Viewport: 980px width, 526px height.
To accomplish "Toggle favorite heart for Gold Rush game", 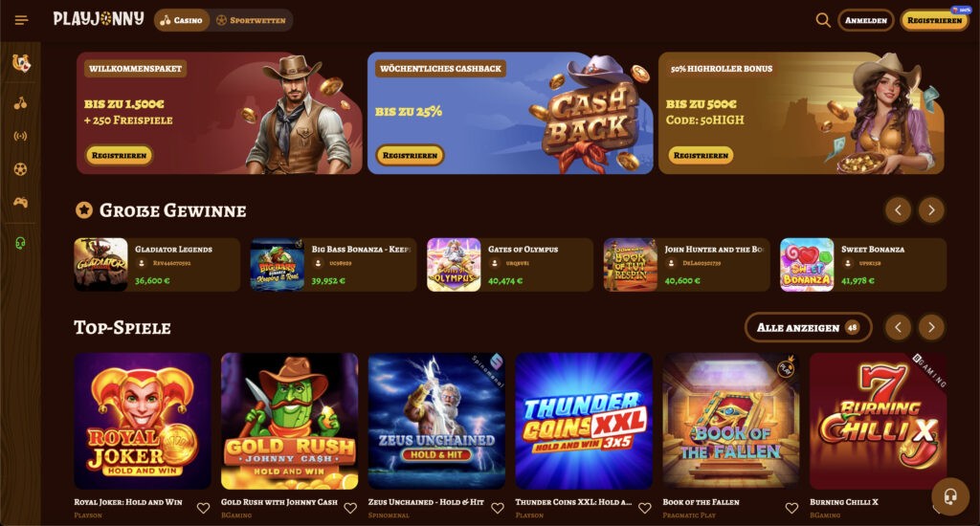I will (x=350, y=508).
